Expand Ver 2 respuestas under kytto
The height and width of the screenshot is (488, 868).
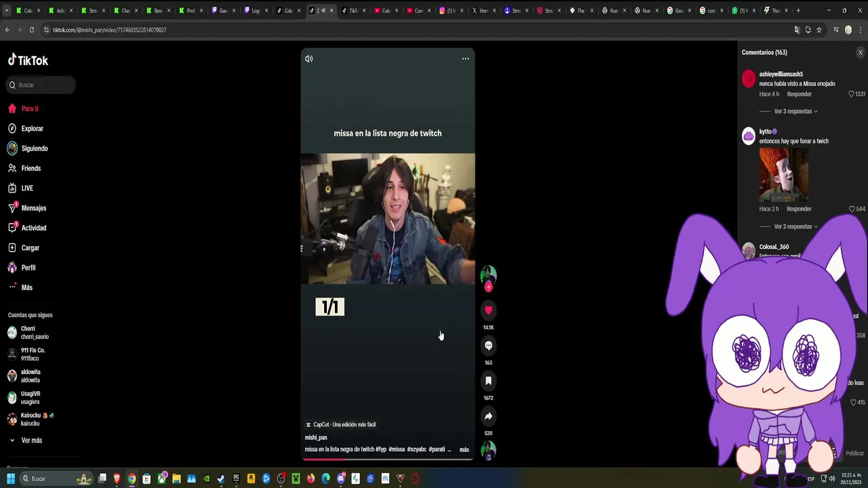pyautogui.click(x=795, y=226)
